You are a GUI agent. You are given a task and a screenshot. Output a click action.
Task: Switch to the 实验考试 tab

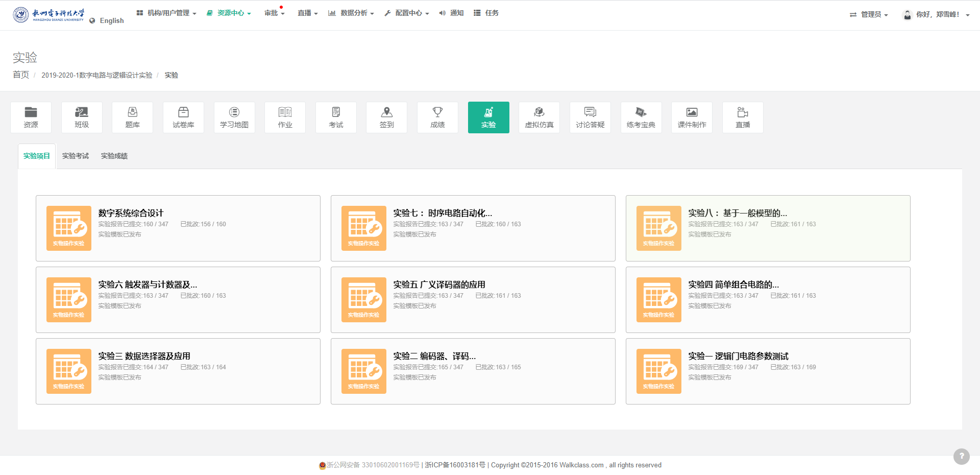[76, 156]
